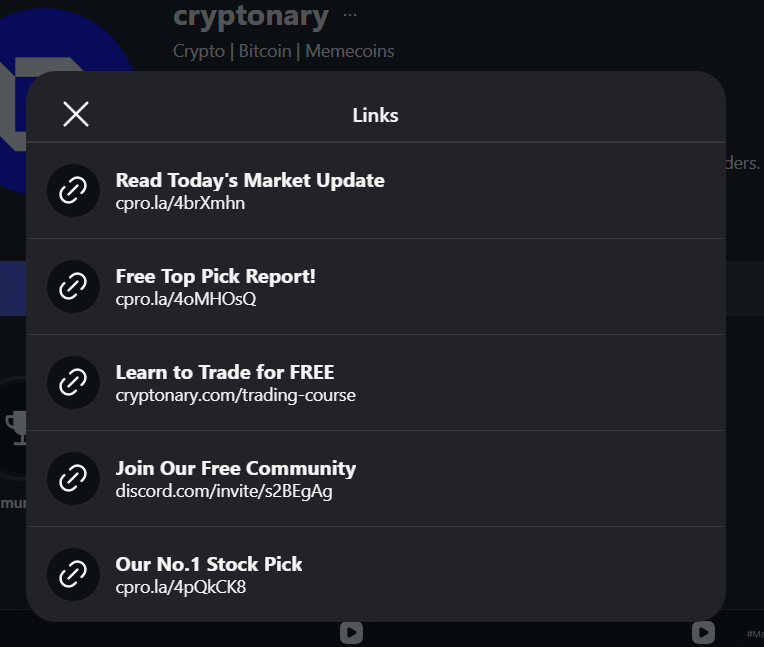Follow the discord.com/invite/s2BEgAg URL
Screen dimensions: 764x647
tap(224, 491)
